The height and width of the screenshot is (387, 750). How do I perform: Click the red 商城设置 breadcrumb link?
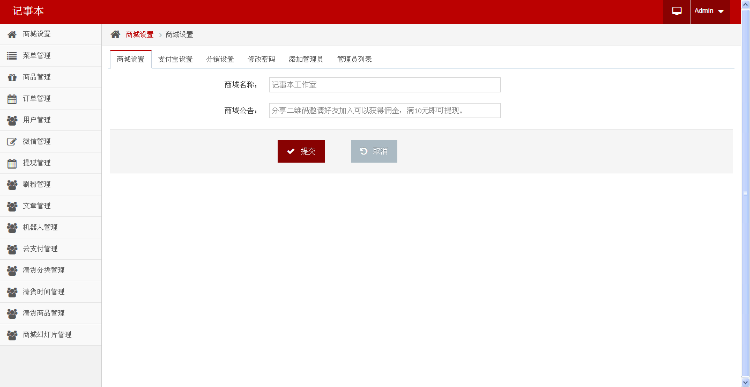point(139,34)
